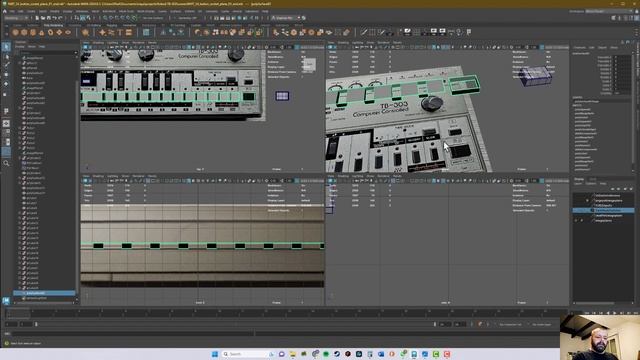Toggle Channel Box visibility icon at top right
The width and height of the screenshot is (640, 360).
point(636,18)
